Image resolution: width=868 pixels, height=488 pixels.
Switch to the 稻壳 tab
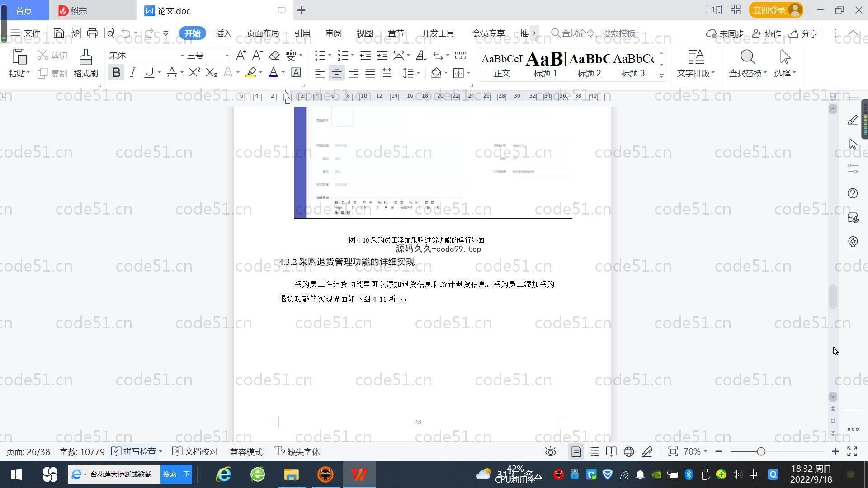pyautogui.click(x=93, y=10)
